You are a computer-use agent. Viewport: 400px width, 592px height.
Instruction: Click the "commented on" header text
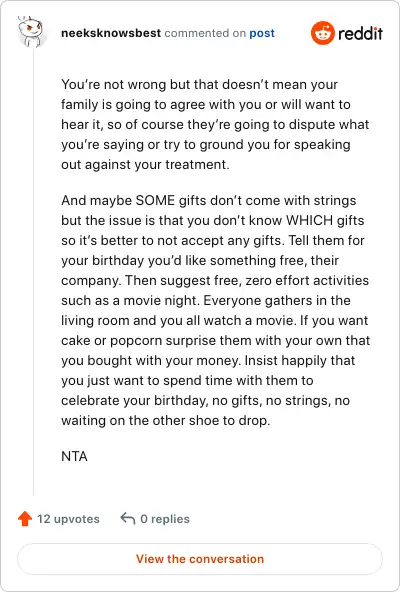click(x=205, y=33)
